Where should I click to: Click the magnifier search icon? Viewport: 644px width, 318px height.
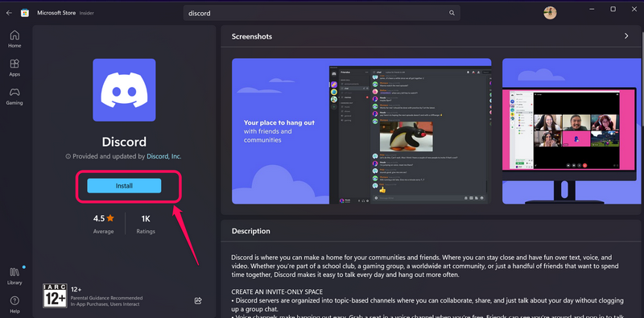pyautogui.click(x=452, y=13)
